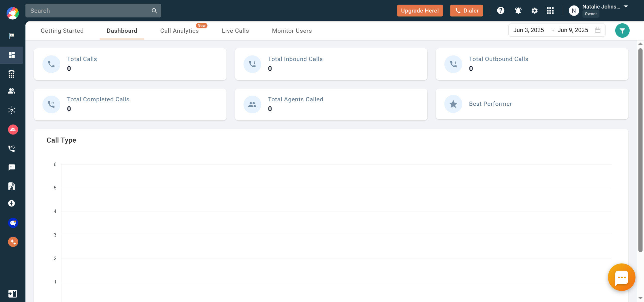
Task: Open the date range calendar picker
Action: tap(597, 30)
